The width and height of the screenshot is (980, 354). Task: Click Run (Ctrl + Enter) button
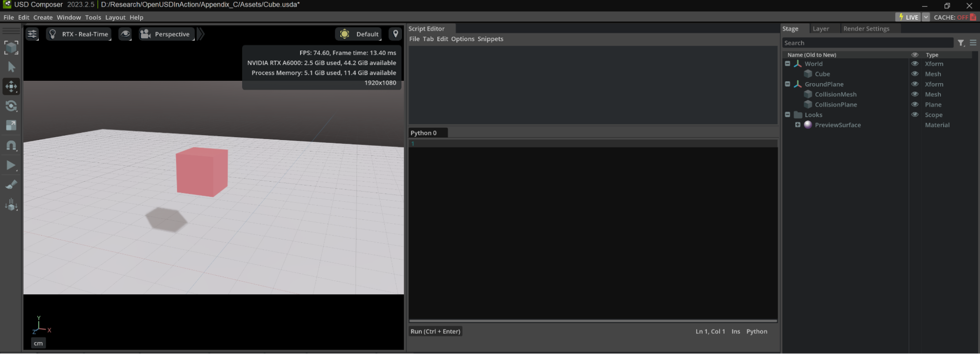pyautogui.click(x=435, y=331)
